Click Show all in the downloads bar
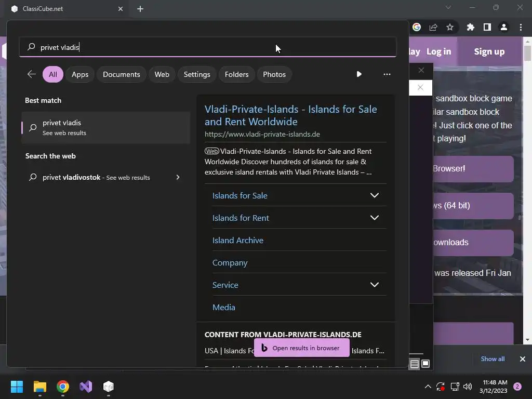The image size is (532, 399). click(493, 359)
